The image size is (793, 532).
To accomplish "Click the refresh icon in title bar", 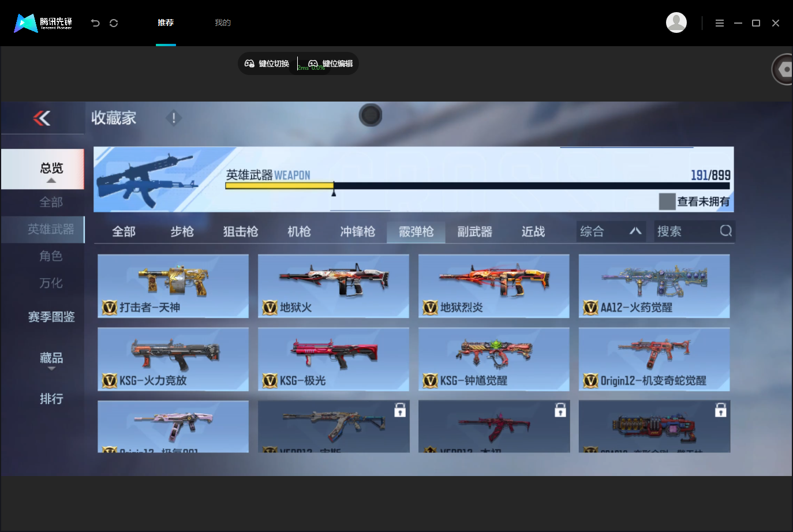I will click(x=114, y=23).
